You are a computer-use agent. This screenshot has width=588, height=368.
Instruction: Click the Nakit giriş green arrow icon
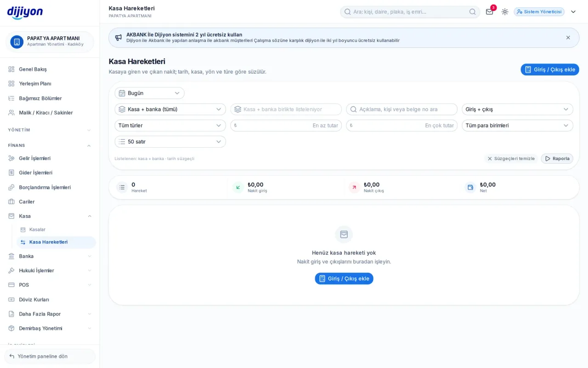click(x=238, y=187)
